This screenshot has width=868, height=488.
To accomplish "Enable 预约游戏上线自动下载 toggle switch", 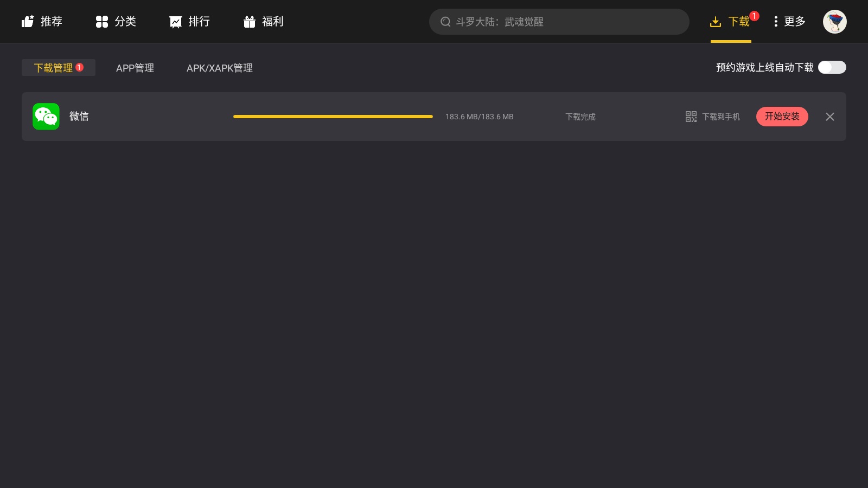I will click(832, 67).
